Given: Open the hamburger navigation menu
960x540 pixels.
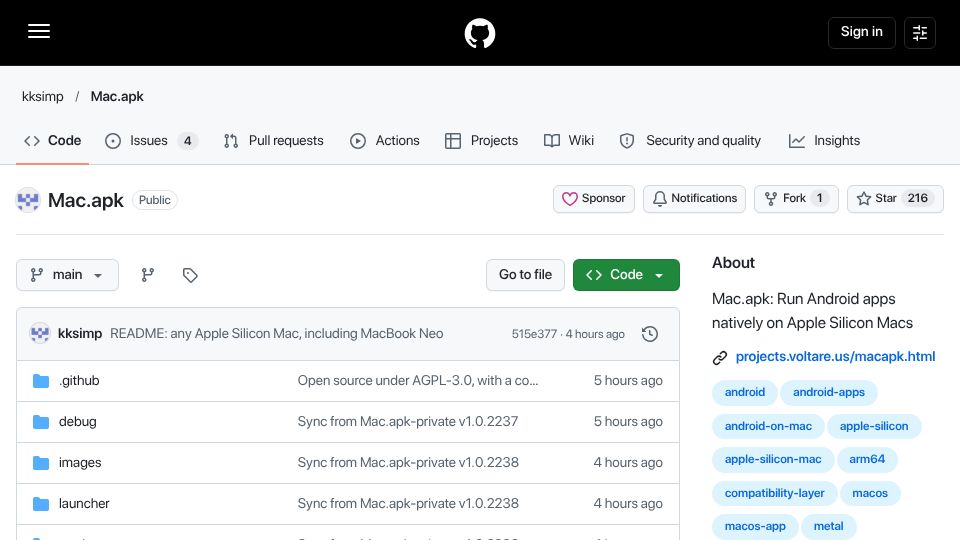Looking at the screenshot, I should 39,31.
